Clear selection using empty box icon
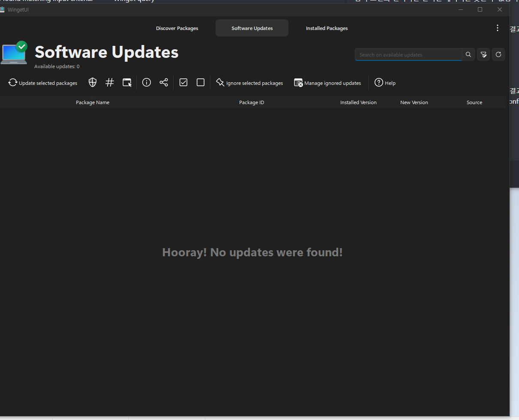 point(201,83)
